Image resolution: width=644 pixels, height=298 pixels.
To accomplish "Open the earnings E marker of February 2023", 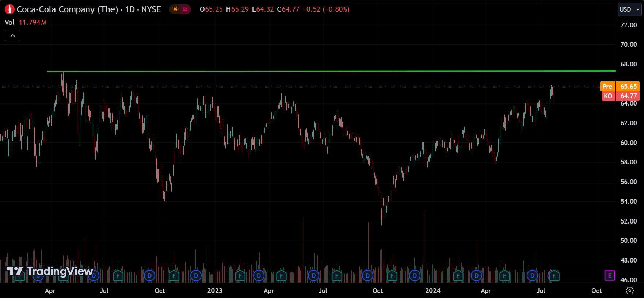I will point(240,276).
